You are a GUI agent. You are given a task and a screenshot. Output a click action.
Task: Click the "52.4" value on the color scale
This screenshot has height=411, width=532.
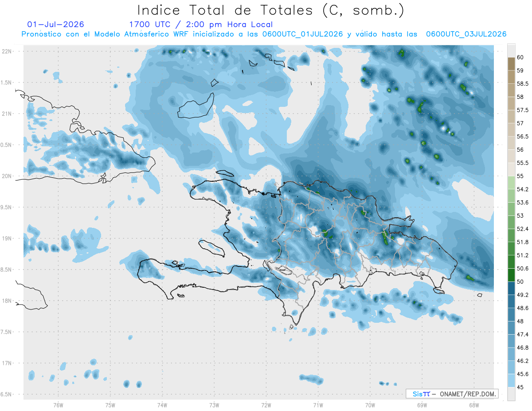(522, 229)
